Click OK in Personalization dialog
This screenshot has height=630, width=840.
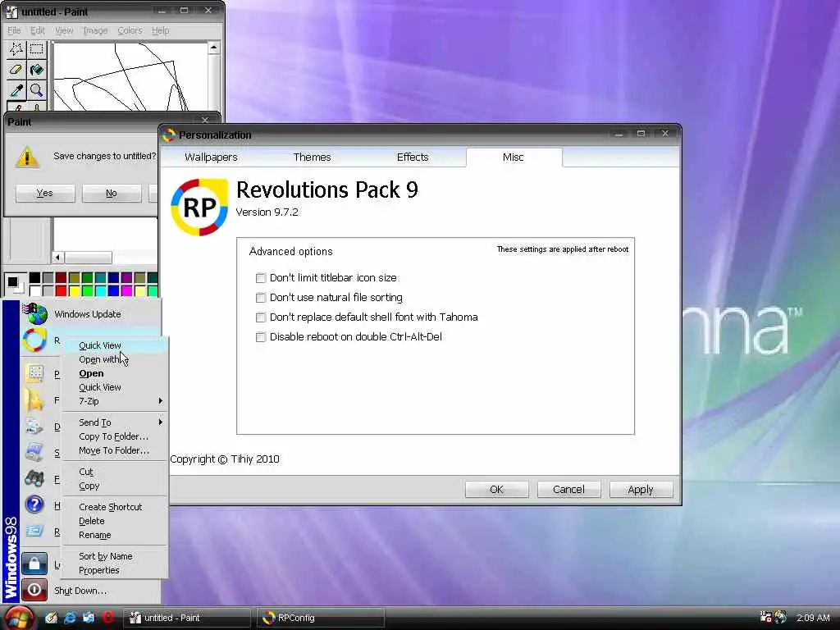[496, 489]
